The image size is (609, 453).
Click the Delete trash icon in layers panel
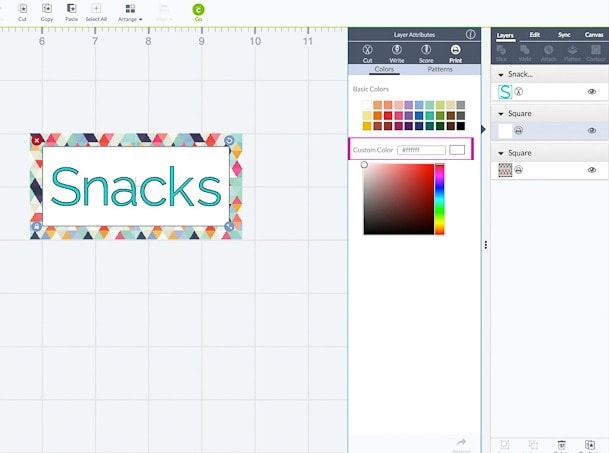click(562, 445)
